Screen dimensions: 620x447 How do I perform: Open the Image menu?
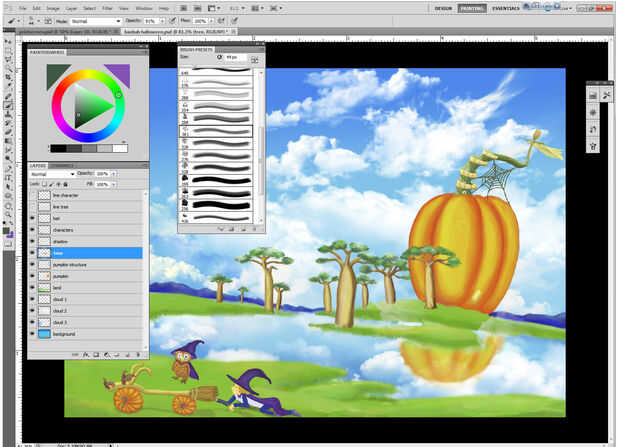[x=53, y=8]
